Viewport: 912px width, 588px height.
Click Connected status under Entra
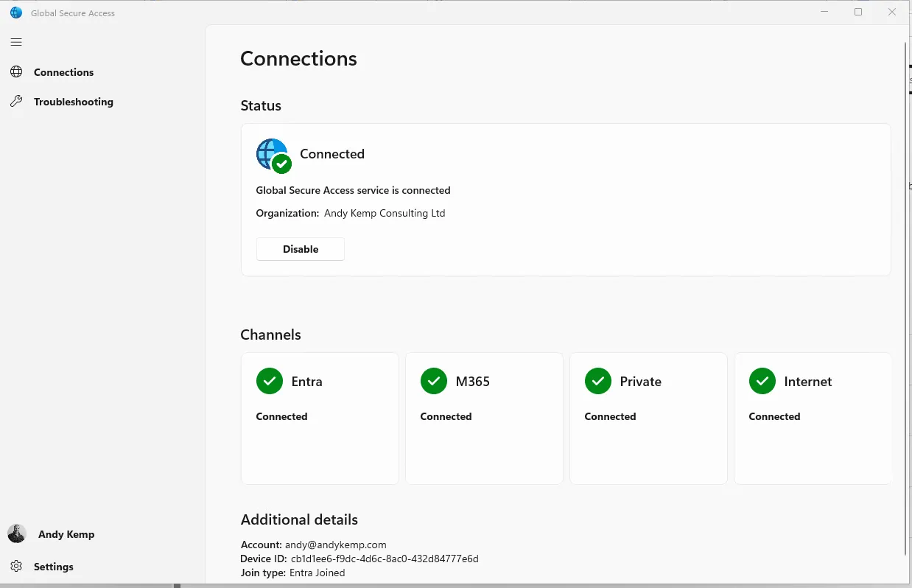(281, 416)
